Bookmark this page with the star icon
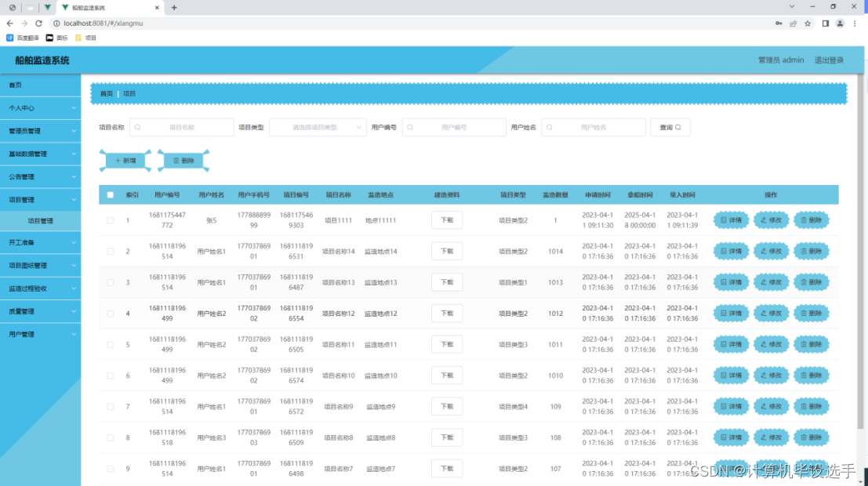 (808, 24)
